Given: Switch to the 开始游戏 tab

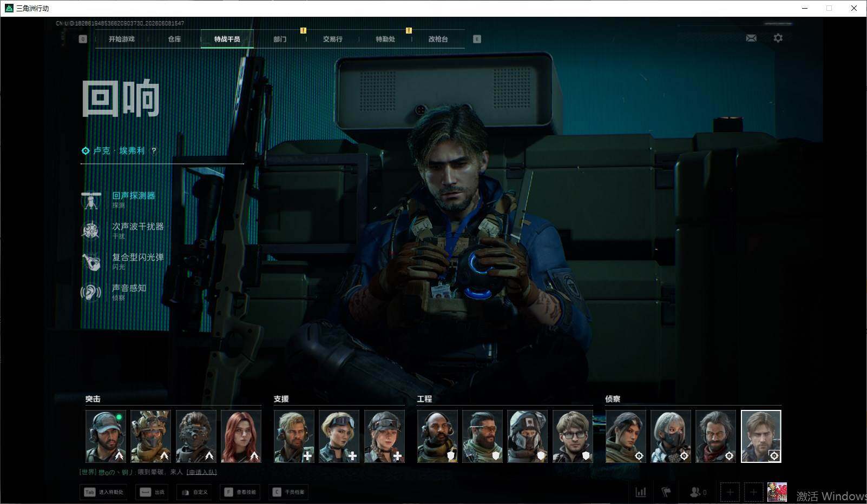Looking at the screenshot, I should click(122, 39).
